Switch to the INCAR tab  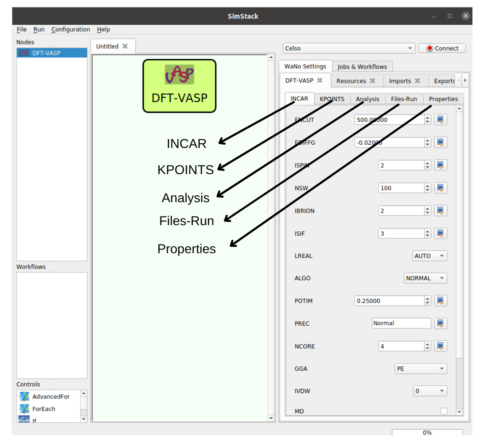(299, 98)
